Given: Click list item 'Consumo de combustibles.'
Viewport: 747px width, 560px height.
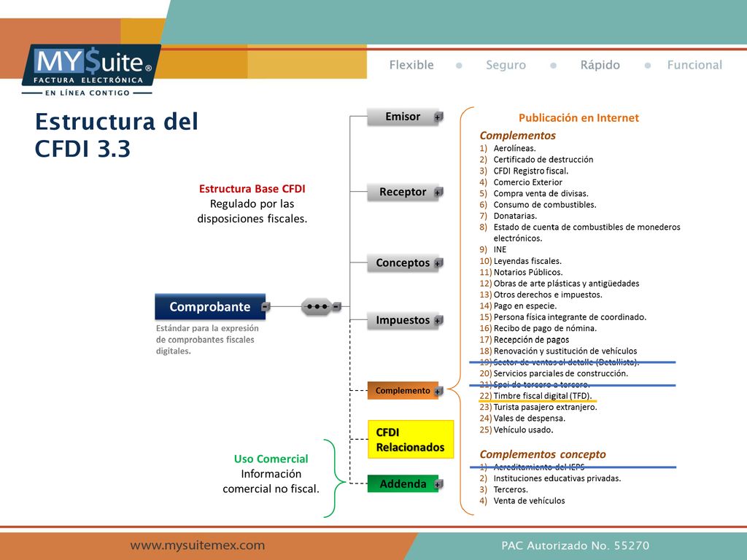Looking at the screenshot, I should (545, 205).
